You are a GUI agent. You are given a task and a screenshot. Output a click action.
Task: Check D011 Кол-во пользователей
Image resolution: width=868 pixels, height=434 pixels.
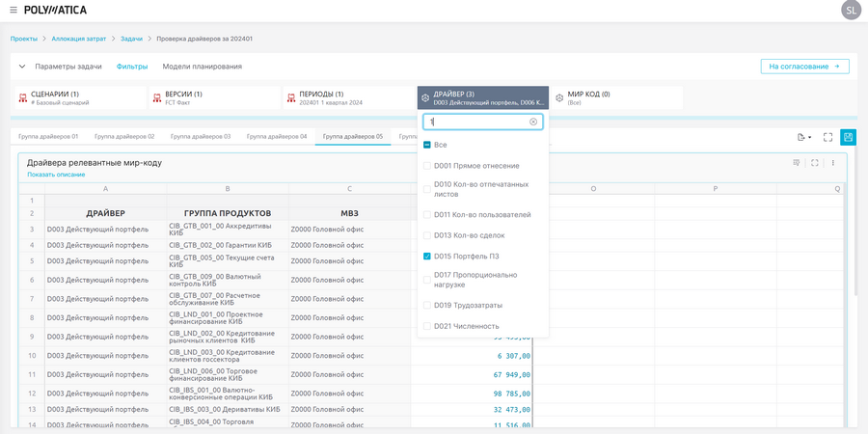click(427, 214)
